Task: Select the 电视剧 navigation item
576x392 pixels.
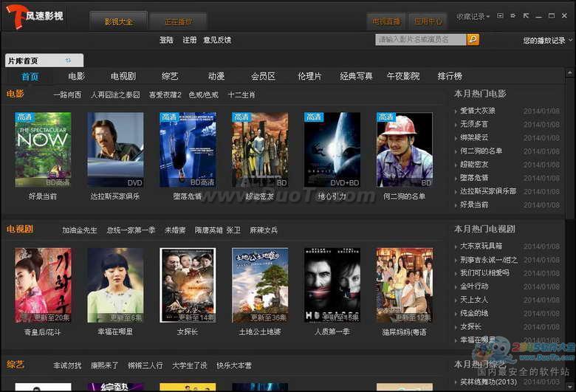Action: pos(123,76)
